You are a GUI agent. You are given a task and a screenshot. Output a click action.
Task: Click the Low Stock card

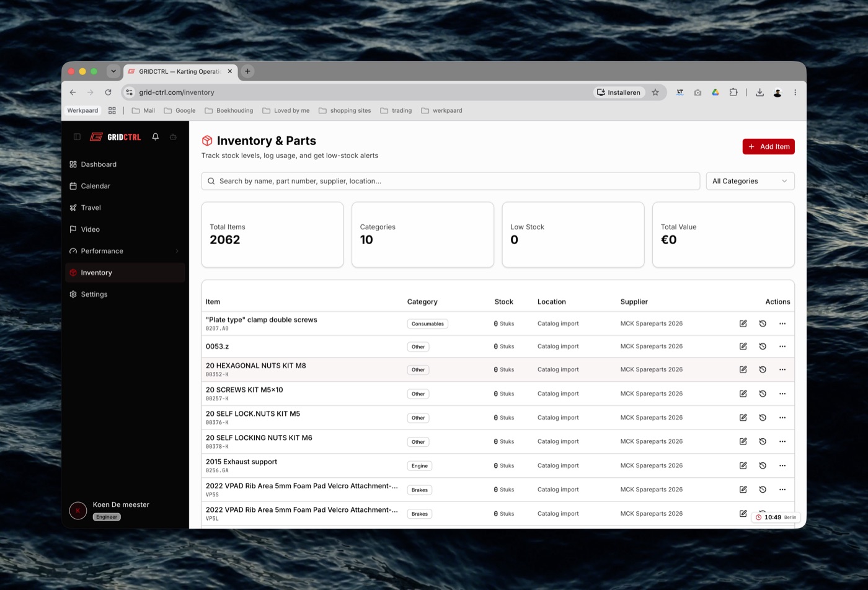click(x=573, y=235)
